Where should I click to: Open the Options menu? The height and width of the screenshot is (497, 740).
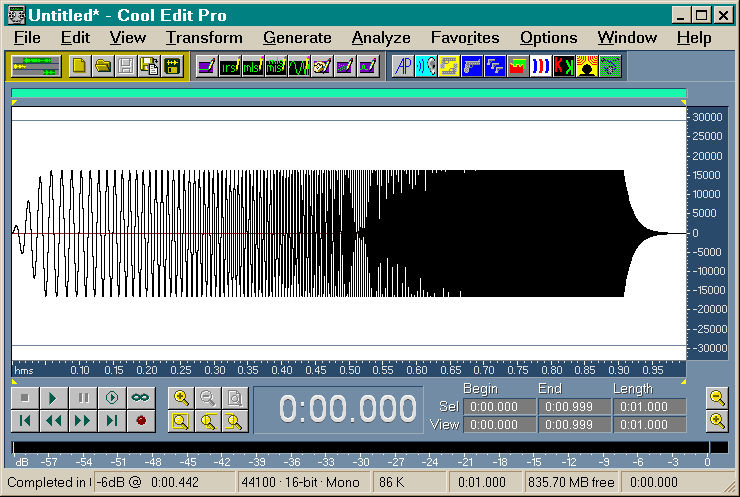click(548, 38)
